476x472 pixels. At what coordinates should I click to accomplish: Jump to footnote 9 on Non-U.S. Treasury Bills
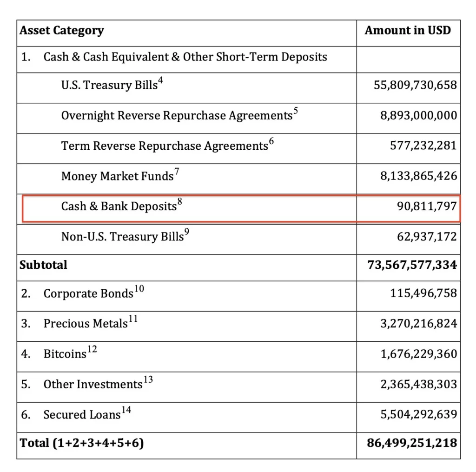point(186,233)
